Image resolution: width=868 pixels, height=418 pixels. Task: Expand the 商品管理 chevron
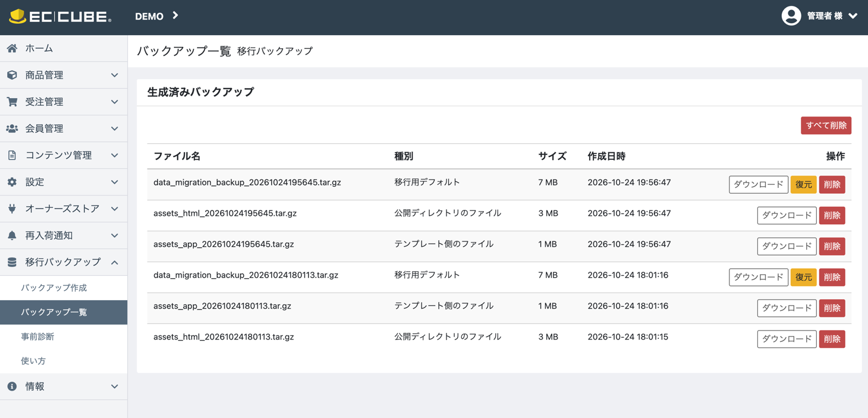click(115, 75)
